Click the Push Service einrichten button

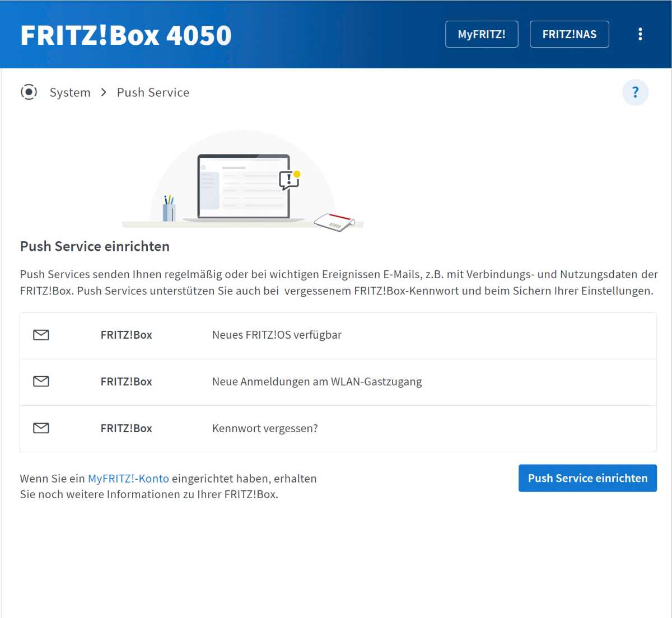587,478
